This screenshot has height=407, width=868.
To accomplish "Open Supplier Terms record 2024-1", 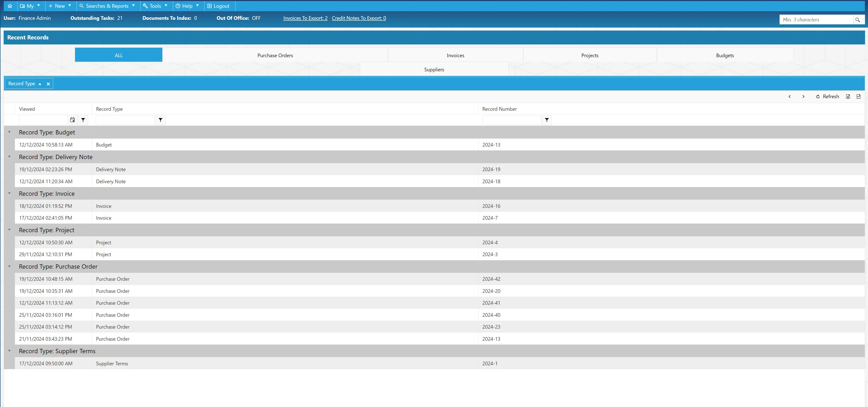I will tap(440, 363).
